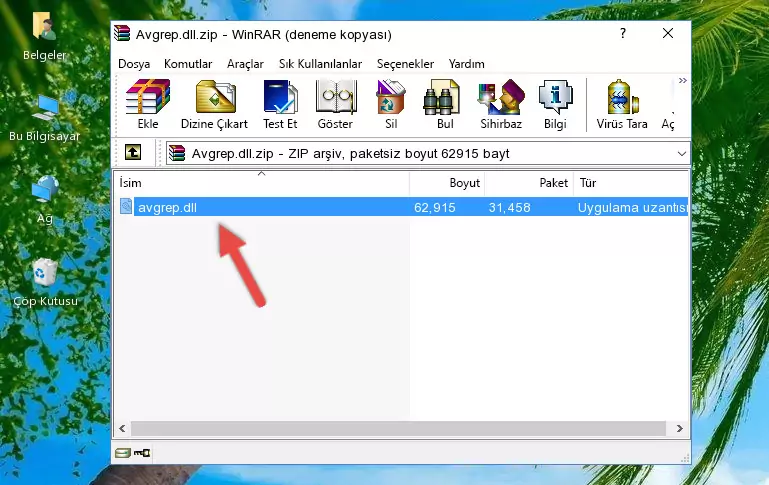Open the Yardım menu
Viewport: 769px width, 485px height.
click(466, 64)
